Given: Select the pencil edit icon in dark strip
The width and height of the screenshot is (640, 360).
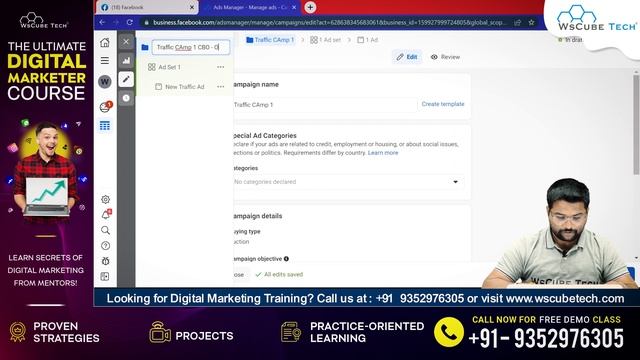Looking at the screenshot, I should tap(126, 79).
